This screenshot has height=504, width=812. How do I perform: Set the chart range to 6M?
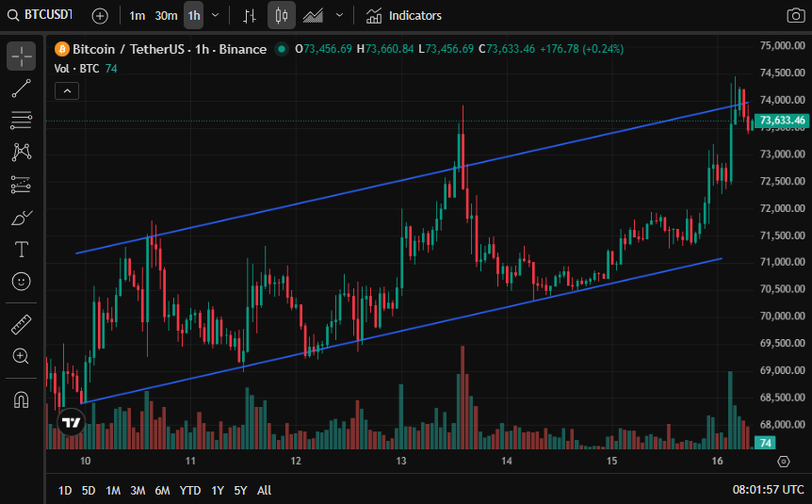(163, 490)
